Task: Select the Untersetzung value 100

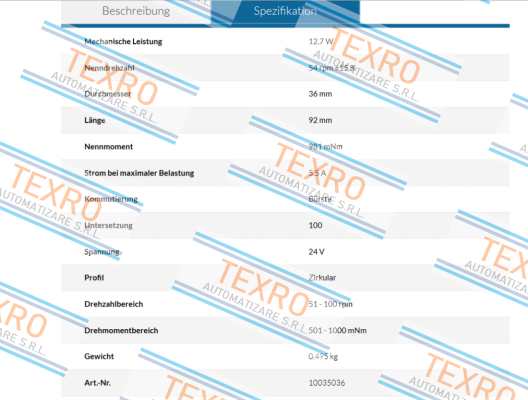Action: point(316,225)
